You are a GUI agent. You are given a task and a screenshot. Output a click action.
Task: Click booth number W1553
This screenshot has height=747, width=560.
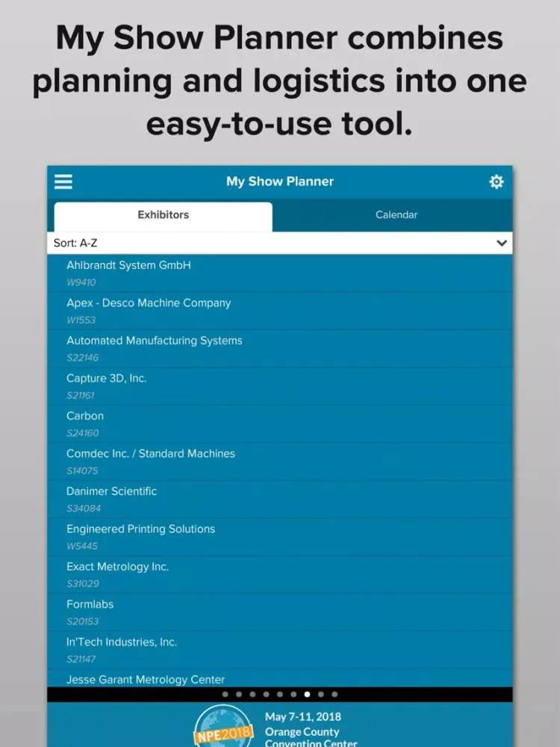click(81, 320)
